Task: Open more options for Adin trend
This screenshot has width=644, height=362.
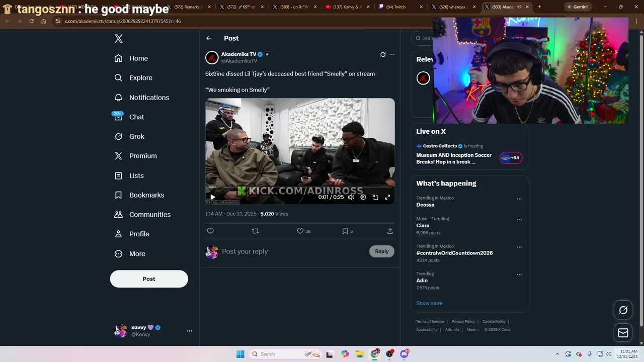Action: pos(519,275)
